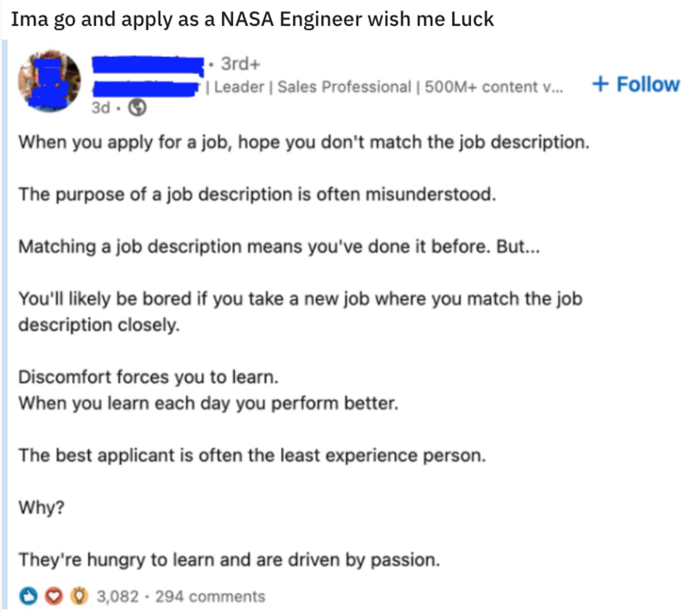Click the '3d' post timestamp

pos(101,108)
